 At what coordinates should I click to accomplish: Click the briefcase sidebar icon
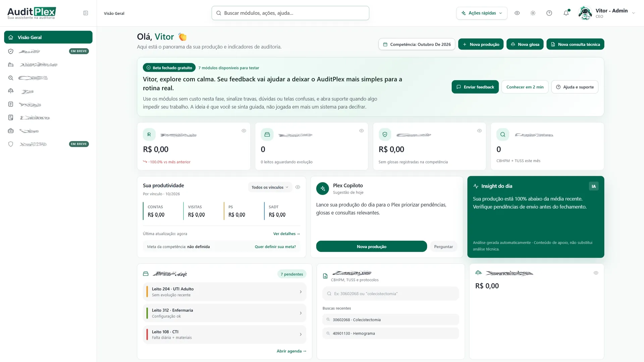click(x=11, y=131)
